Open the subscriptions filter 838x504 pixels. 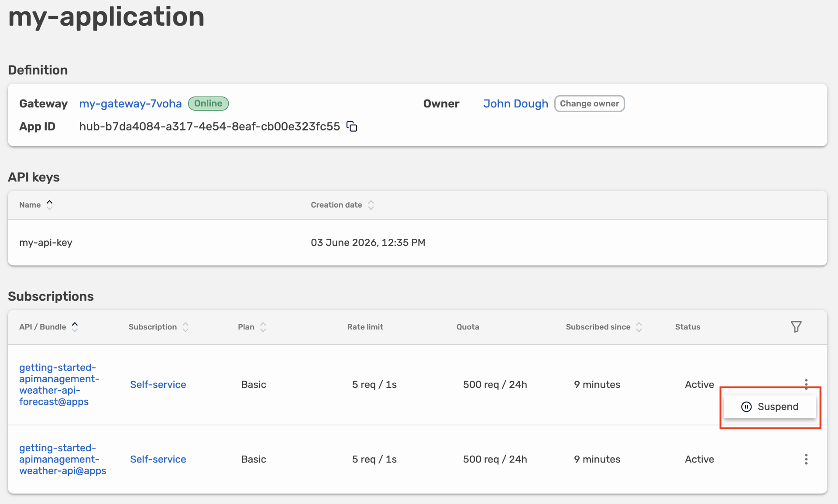796,327
